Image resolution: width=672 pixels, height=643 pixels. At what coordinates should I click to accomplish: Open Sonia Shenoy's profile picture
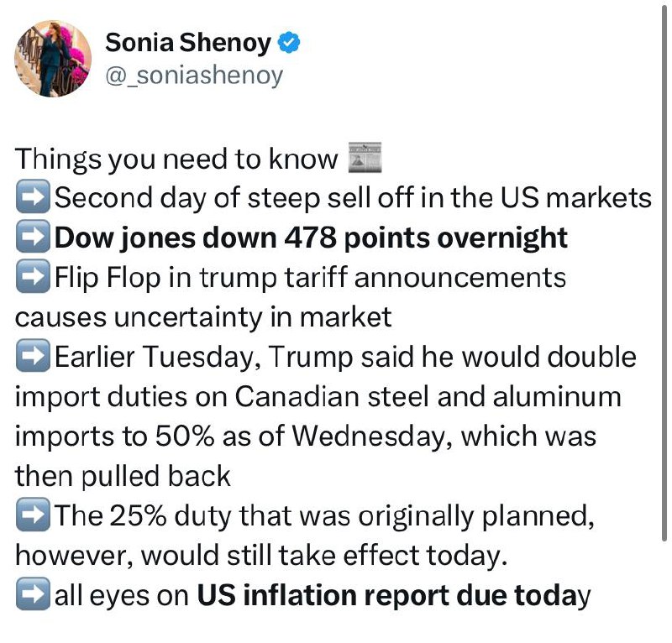coord(53,59)
